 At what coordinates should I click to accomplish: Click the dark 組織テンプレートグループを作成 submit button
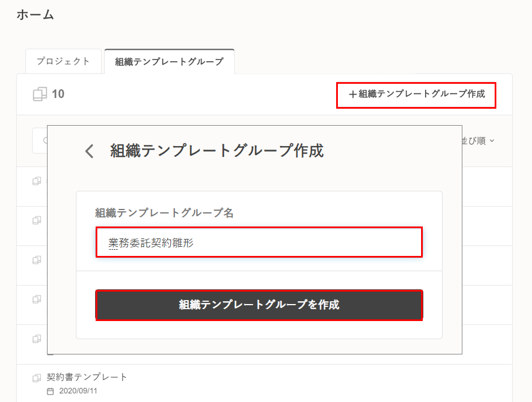tap(259, 305)
